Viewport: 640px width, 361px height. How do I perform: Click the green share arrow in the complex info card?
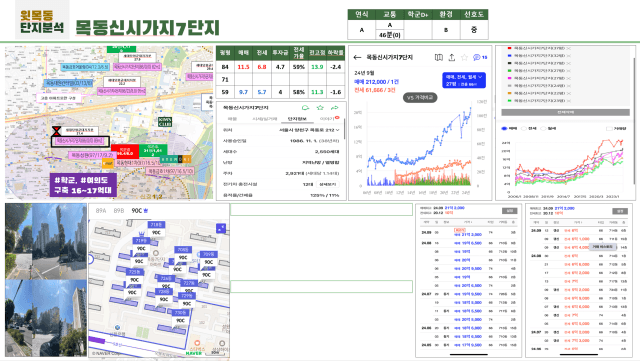click(334, 108)
